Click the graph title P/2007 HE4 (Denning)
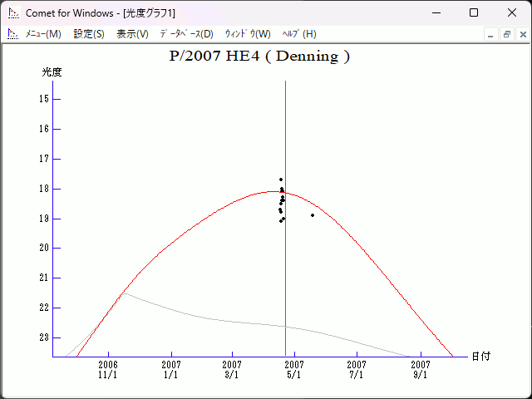 pyautogui.click(x=259, y=57)
